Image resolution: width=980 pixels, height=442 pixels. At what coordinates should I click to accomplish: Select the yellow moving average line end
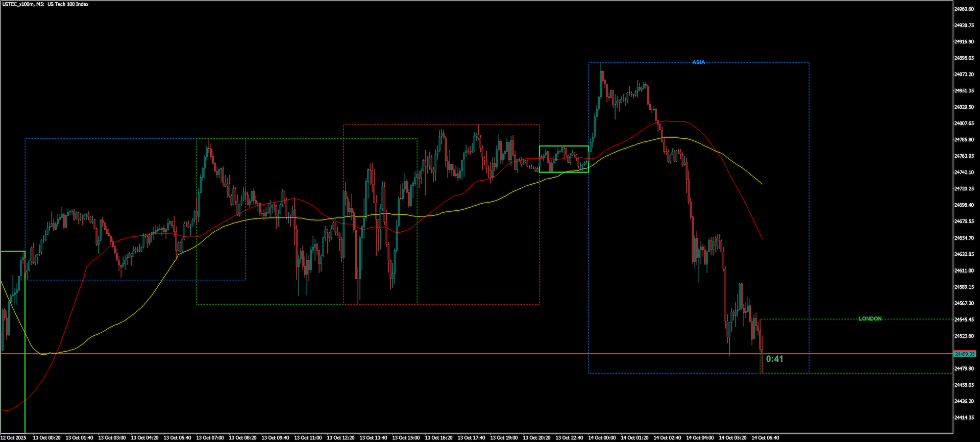(x=761, y=183)
